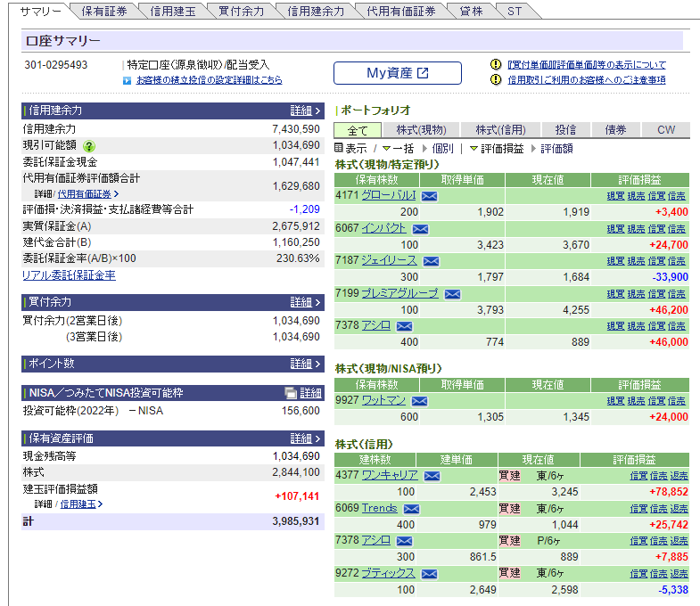Click 現売 for 6067 インパクト
The height and width of the screenshot is (606, 700).
click(x=636, y=229)
